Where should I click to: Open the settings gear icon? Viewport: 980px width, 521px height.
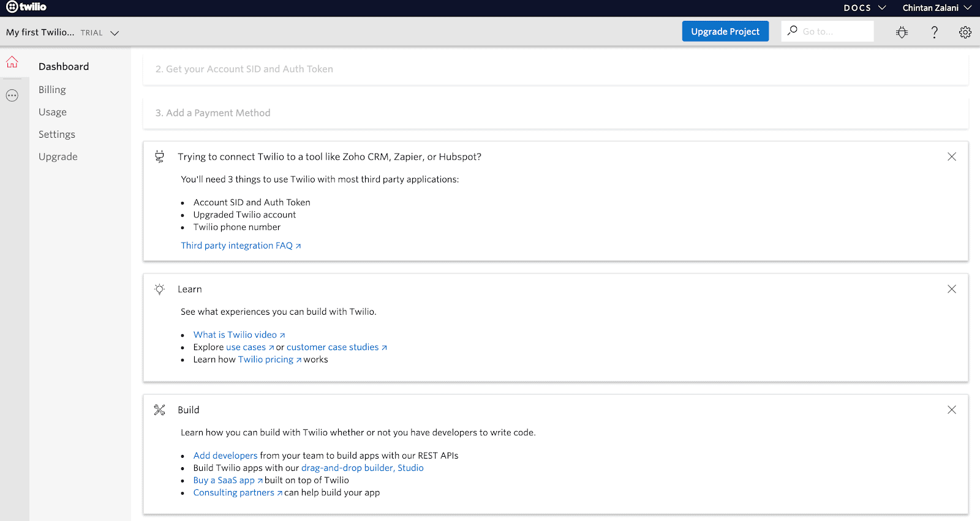965,32
